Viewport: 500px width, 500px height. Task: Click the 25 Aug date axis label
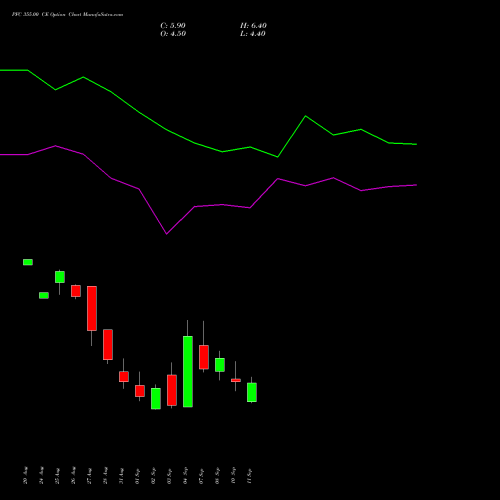coord(58,475)
